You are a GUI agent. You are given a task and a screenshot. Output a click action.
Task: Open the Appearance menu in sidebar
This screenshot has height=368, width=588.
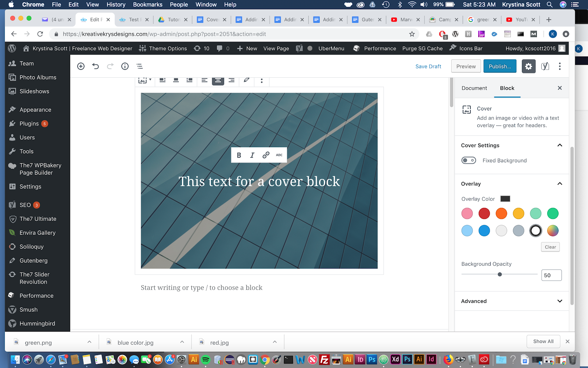click(35, 110)
